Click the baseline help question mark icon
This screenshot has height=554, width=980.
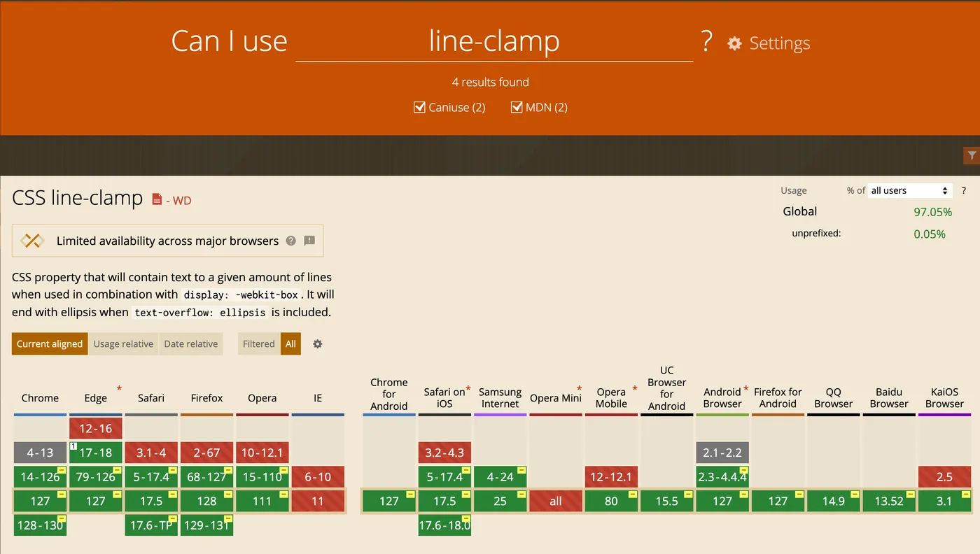(291, 241)
